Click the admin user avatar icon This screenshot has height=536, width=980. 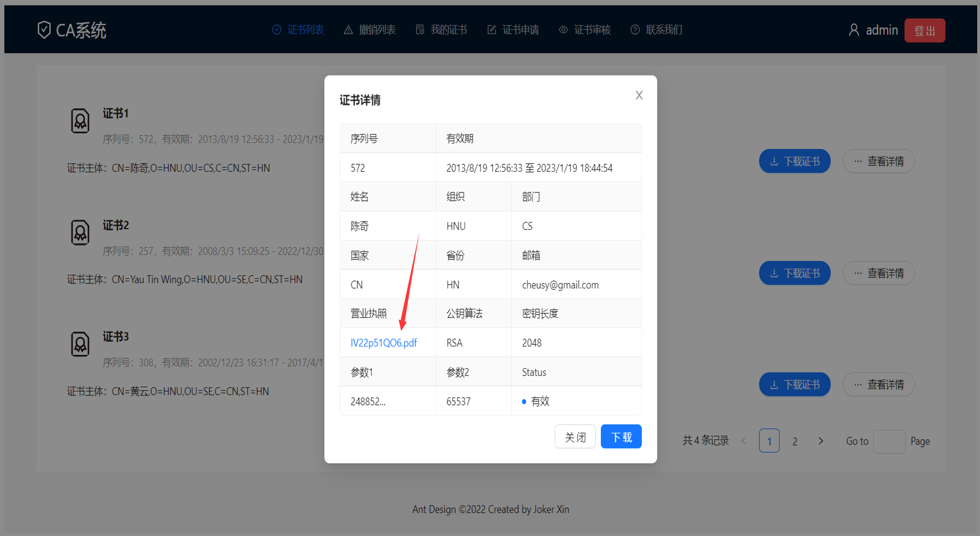tap(854, 30)
